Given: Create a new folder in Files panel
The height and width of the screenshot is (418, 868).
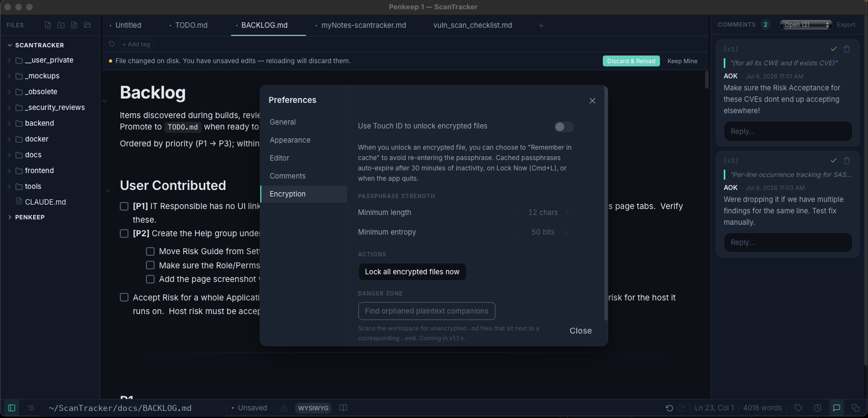Looking at the screenshot, I should (61, 25).
